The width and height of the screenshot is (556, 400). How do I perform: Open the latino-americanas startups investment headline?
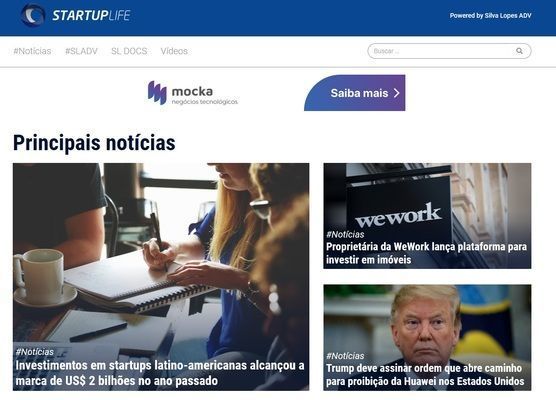(160, 373)
